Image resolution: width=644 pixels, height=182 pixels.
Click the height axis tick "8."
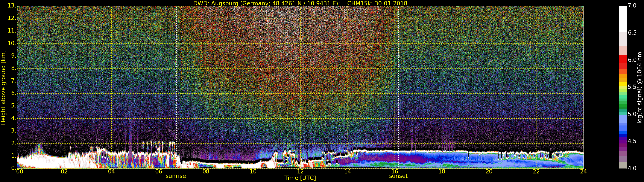coord(14,68)
